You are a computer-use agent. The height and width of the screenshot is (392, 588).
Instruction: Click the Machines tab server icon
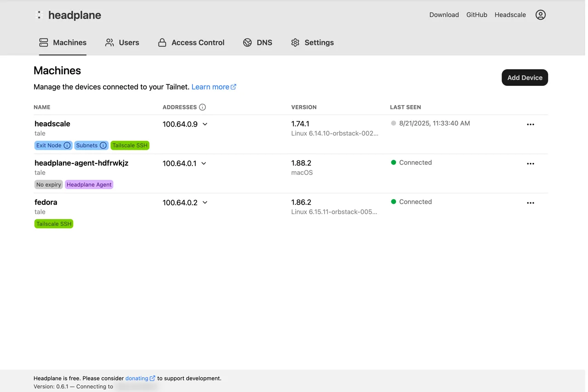(x=44, y=42)
